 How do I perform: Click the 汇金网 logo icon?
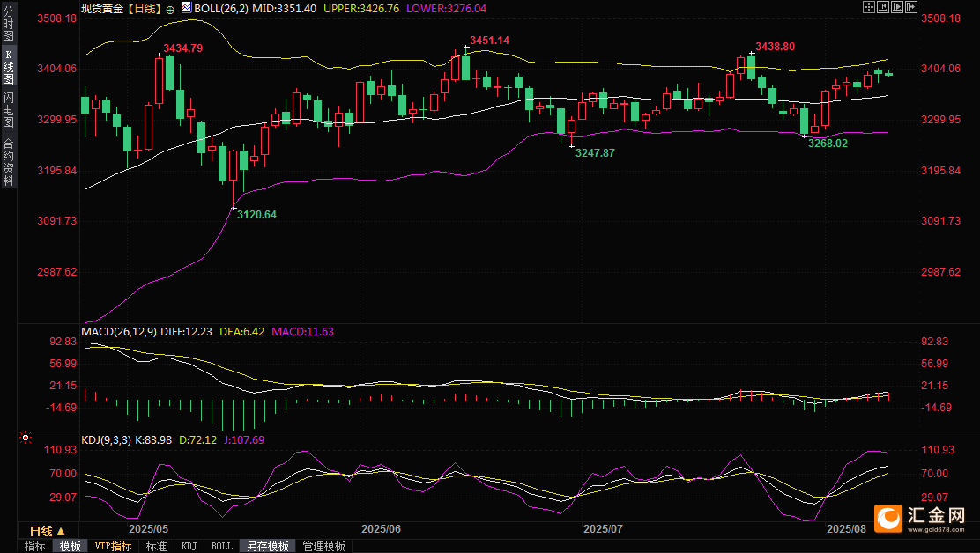coord(888,519)
